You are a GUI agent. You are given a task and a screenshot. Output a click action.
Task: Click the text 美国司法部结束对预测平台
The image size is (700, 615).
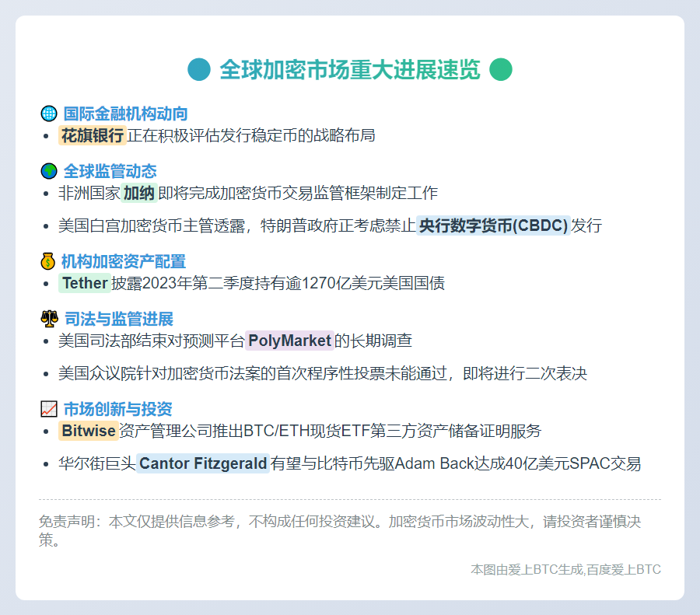[x=152, y=341]
